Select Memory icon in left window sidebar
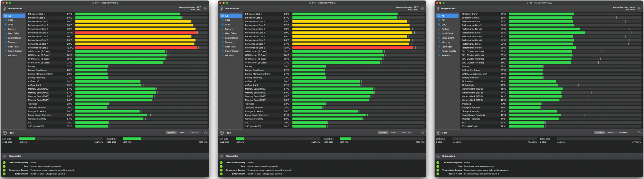This screenshot has height=179, width=644. [x=5, y=42]
